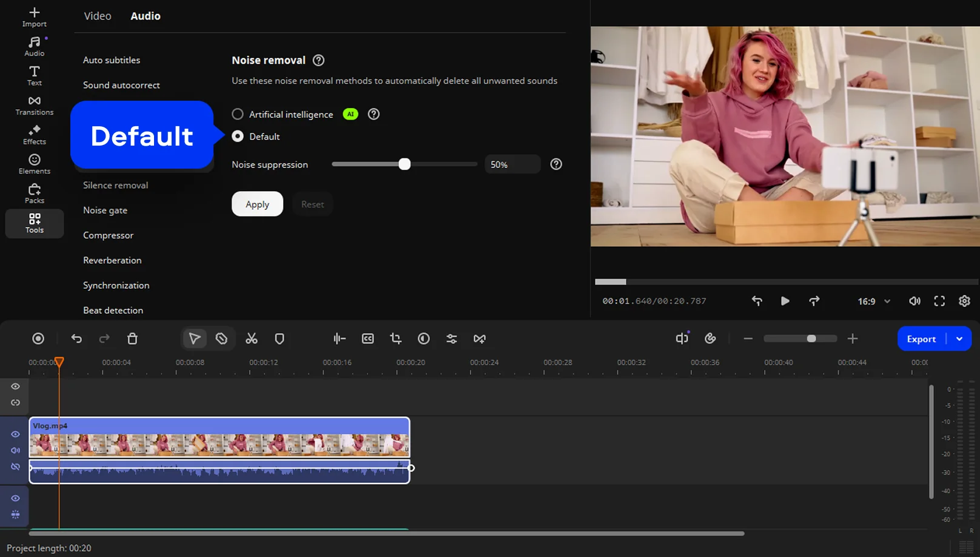Click the Noise suppression slider handle

[404, 164]
